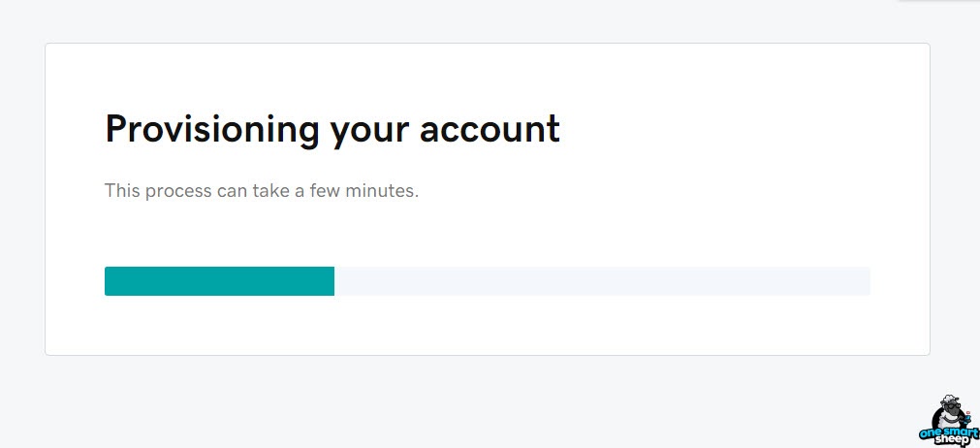Viewport: 980px width, 448px height.
Task: Click the unfilled portion of the progress bar
Action: click(x=602, y=281)
